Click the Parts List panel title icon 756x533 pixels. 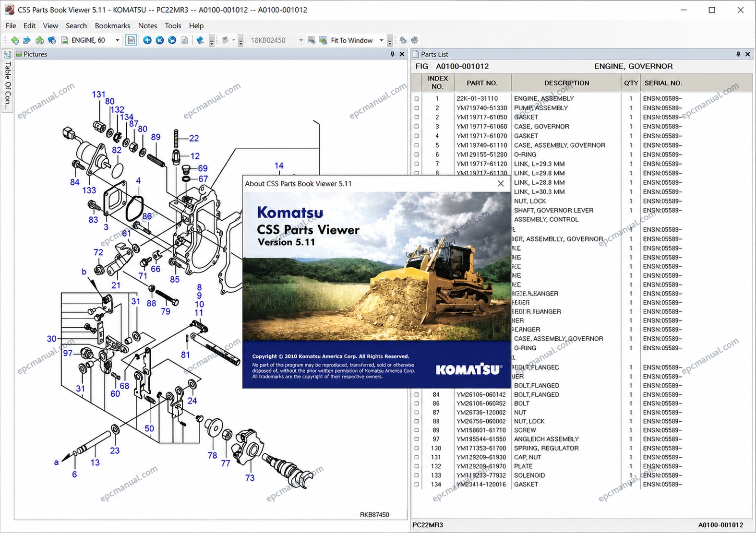point(416,54)
